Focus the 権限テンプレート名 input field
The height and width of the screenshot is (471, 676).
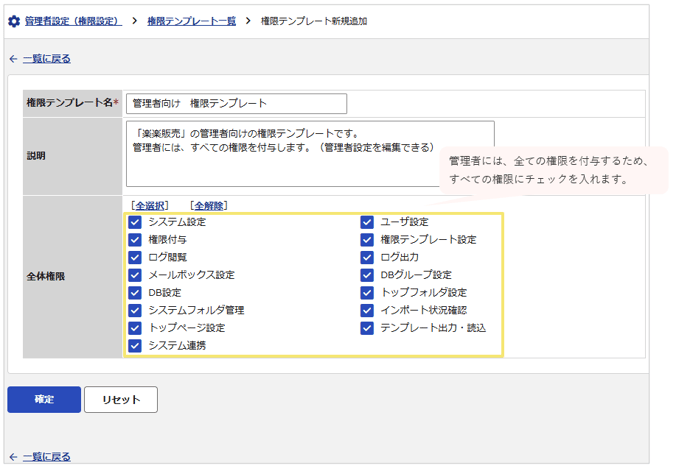(x=236, y=104)
